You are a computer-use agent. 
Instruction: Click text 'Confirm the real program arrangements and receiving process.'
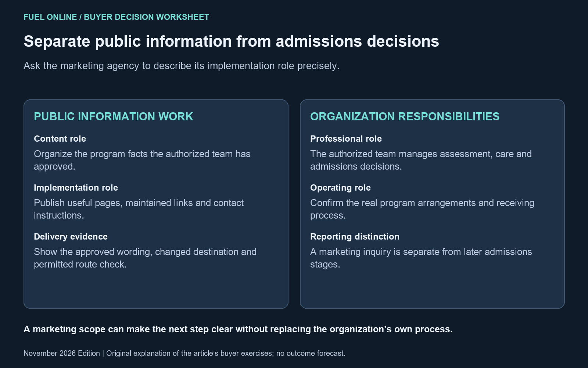422,209
